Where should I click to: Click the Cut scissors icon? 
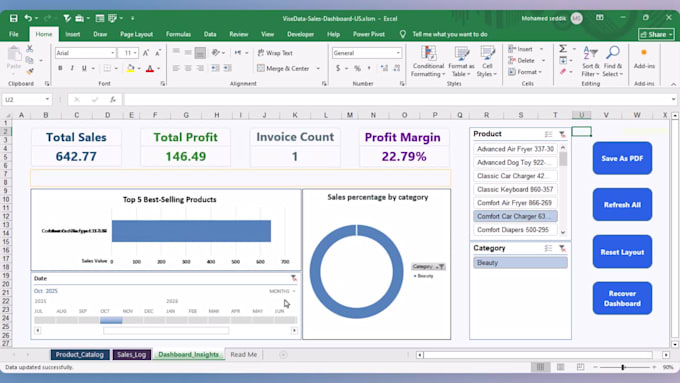(x=29, y=49)
